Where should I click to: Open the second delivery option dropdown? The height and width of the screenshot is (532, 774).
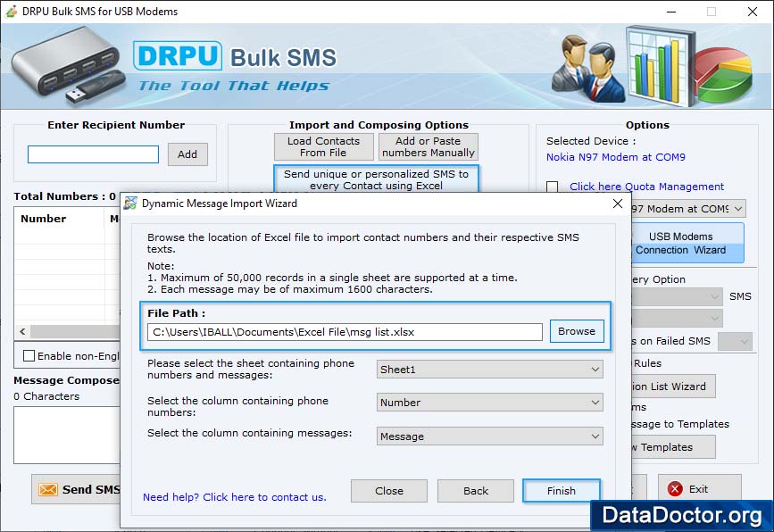tap(677, 319)
